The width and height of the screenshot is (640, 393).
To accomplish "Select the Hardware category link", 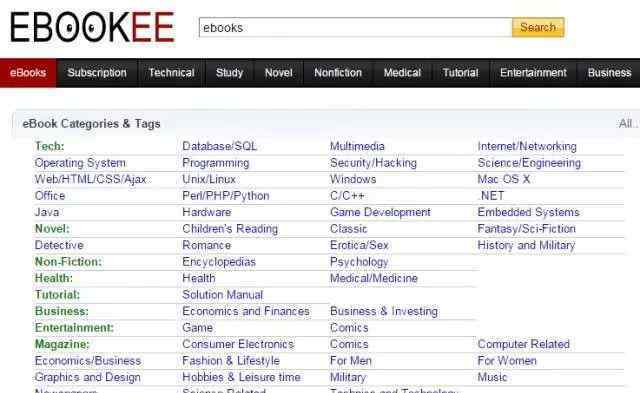I will click(207, 212).
